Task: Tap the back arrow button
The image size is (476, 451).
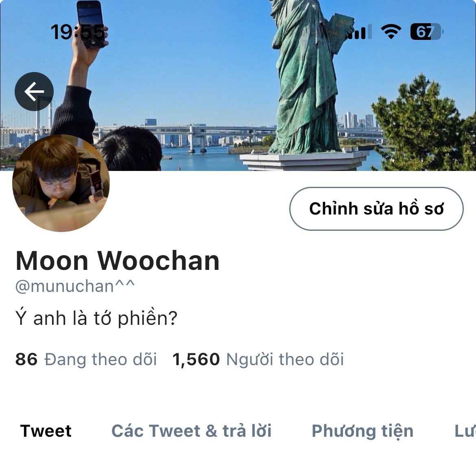Action: [34, 91]
